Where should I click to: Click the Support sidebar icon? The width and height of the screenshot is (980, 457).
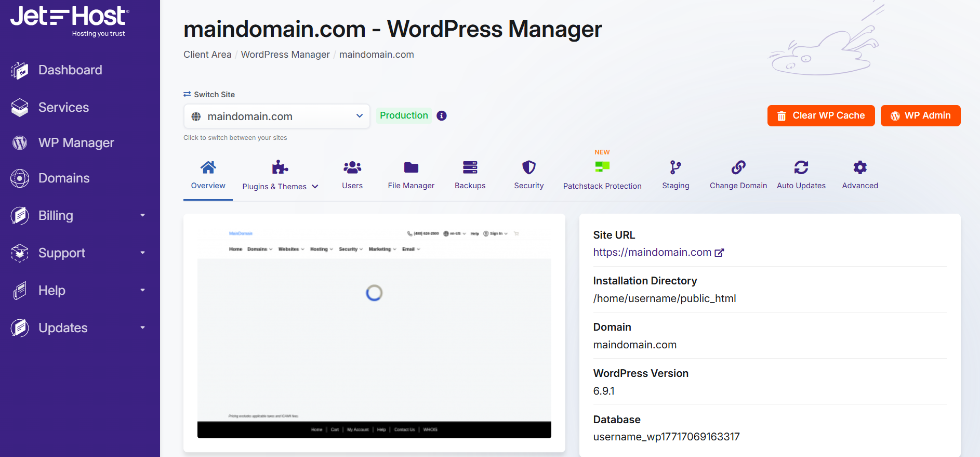pyautogui.click(x=20, y=253)
